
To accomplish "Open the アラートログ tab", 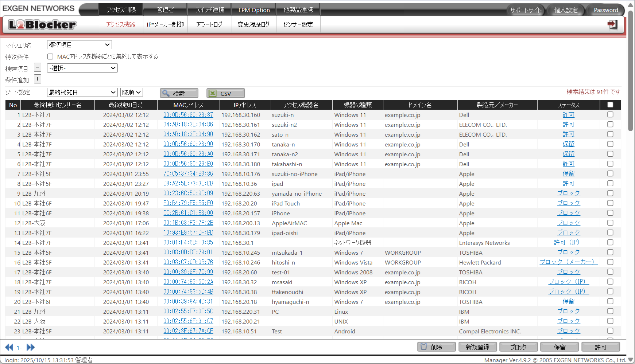I will click(209, 24).
